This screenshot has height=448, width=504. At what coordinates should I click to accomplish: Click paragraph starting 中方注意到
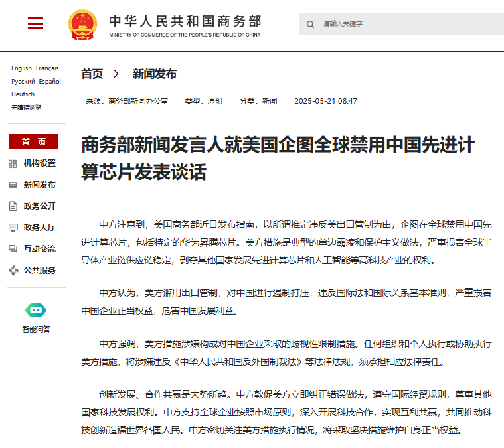coord(286,242)
